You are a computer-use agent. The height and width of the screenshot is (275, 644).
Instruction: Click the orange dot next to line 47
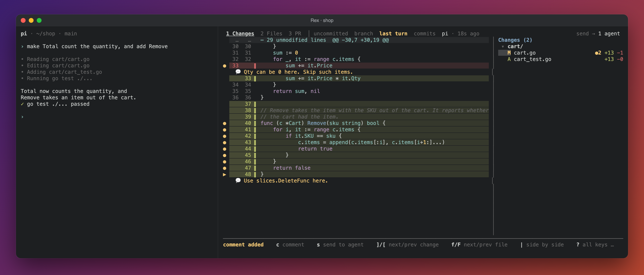click(x=225, y=168)
